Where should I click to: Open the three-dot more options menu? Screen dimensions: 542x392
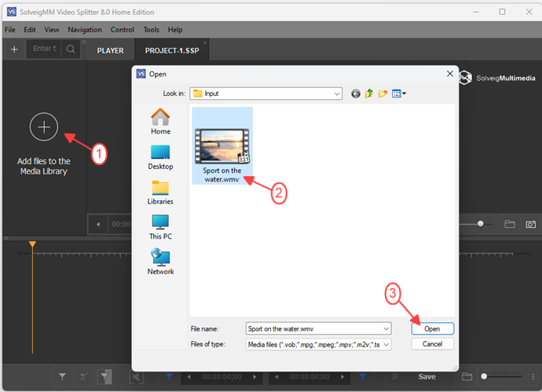coord(533,376)
